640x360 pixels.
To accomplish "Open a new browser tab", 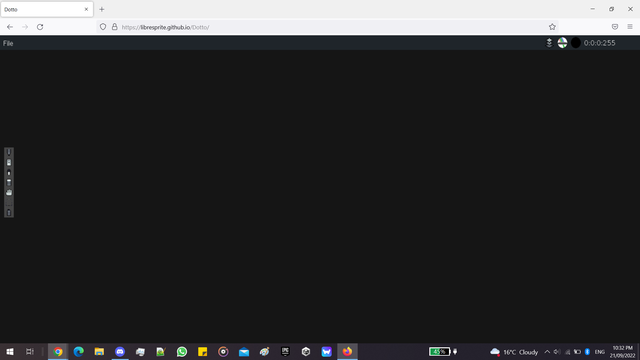I will [102, 9].
